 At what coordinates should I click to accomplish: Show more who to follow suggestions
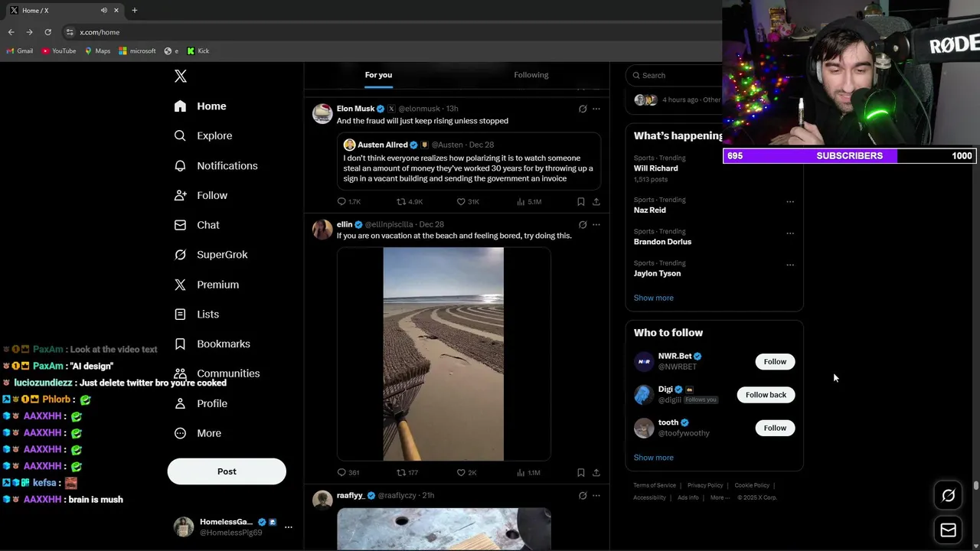pos(653,458)
